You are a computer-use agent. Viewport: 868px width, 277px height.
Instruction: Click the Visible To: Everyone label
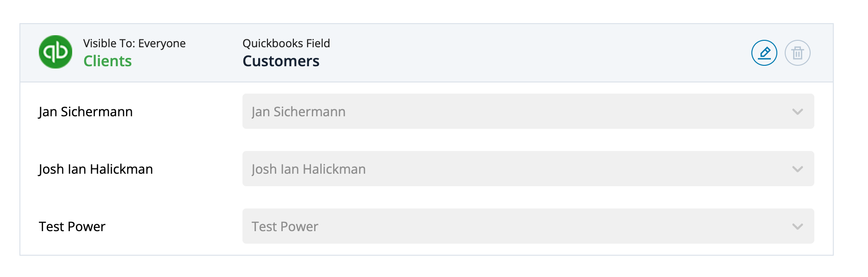click(134, 43)
